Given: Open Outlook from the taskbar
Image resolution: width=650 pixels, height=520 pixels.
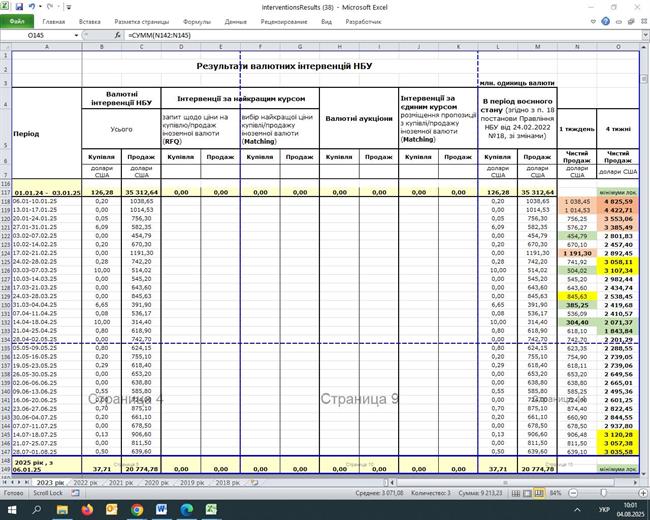Looking at the screenshot, I should [112, 510].
